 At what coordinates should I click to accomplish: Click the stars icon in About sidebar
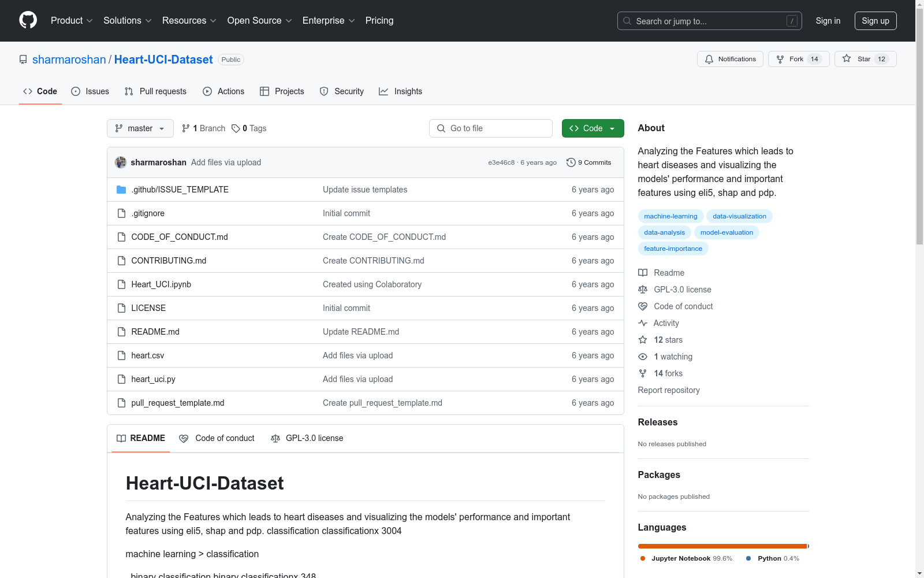tap(643, 340)
